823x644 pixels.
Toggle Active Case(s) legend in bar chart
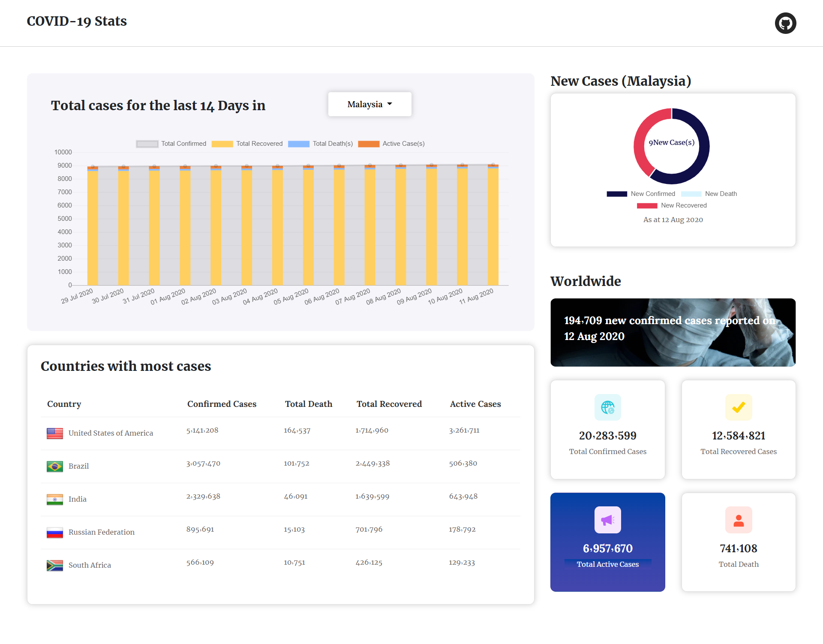[x=391, y=144]
